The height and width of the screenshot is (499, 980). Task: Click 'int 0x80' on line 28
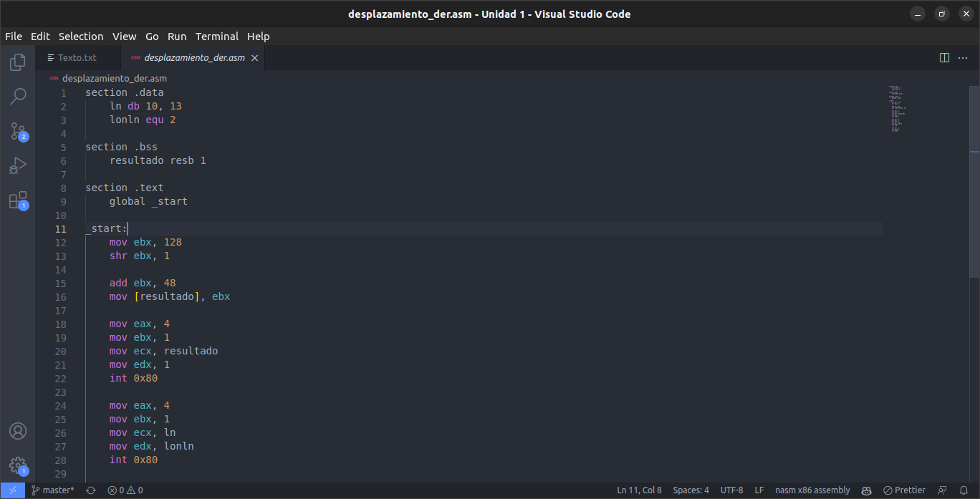click(133, 460)
